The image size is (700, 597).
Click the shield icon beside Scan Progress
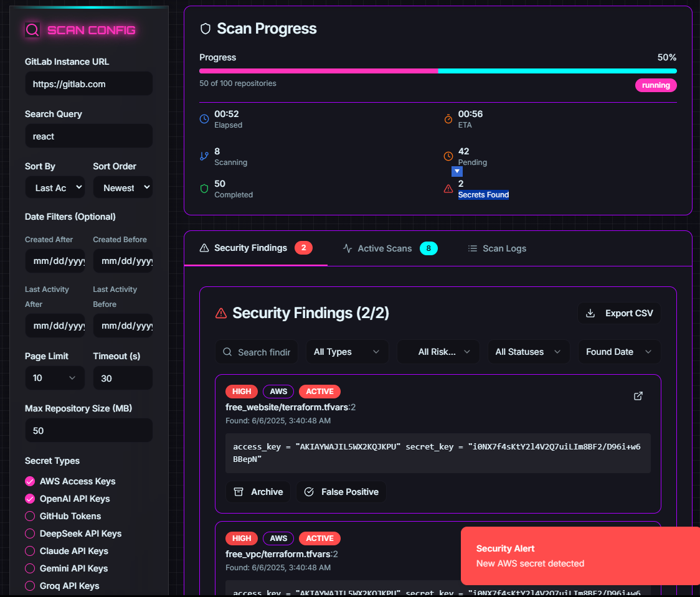coord(206,29)
